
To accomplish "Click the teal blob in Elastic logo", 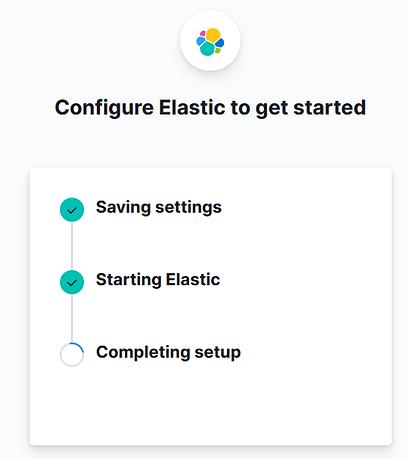I will pyautogui.click(x=207, y=49).
